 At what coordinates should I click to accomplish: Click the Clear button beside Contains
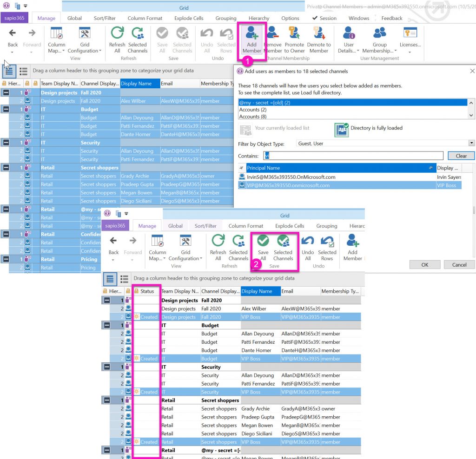(x=461, y=156)
